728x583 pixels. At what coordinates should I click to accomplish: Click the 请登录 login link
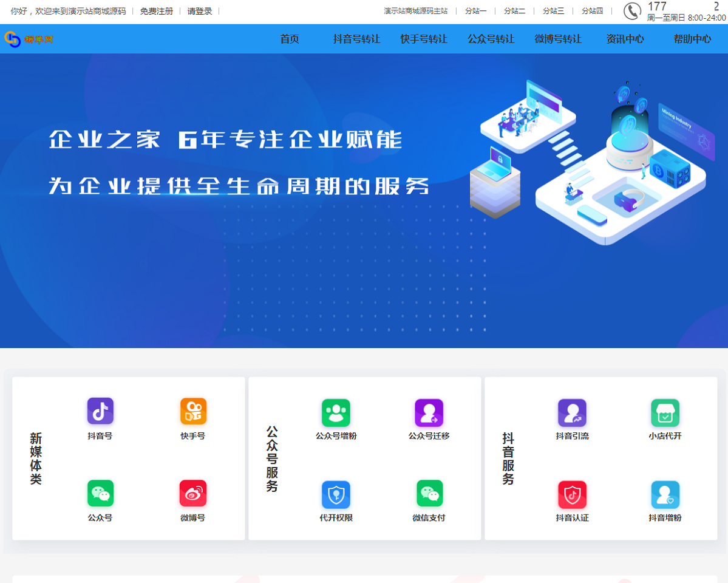[200, 11]
